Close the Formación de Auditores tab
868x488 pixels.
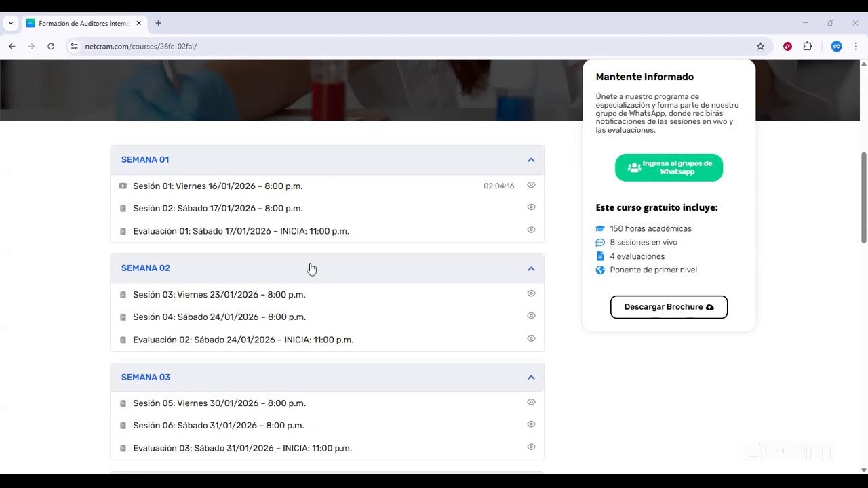[139, 23]
